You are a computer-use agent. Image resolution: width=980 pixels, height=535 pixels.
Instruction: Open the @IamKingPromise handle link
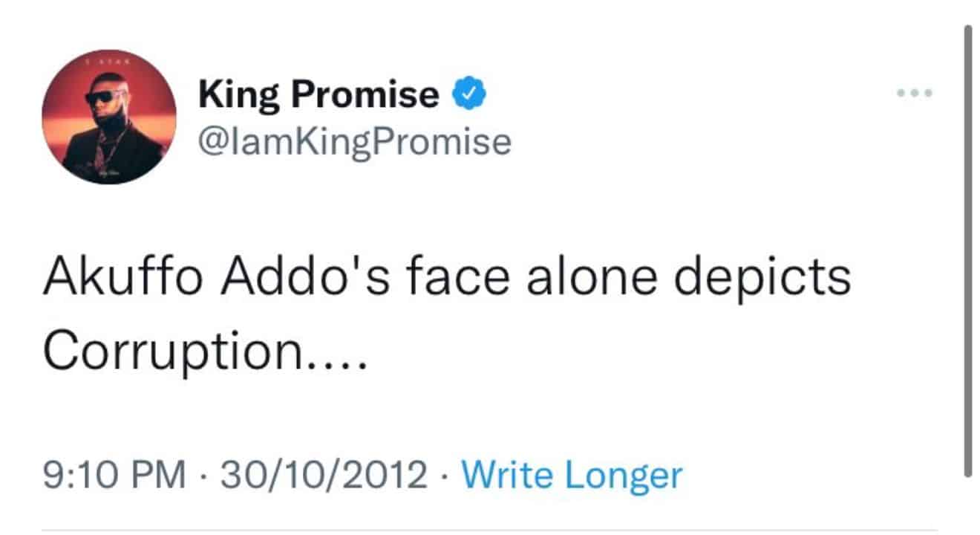click(355, 141)
